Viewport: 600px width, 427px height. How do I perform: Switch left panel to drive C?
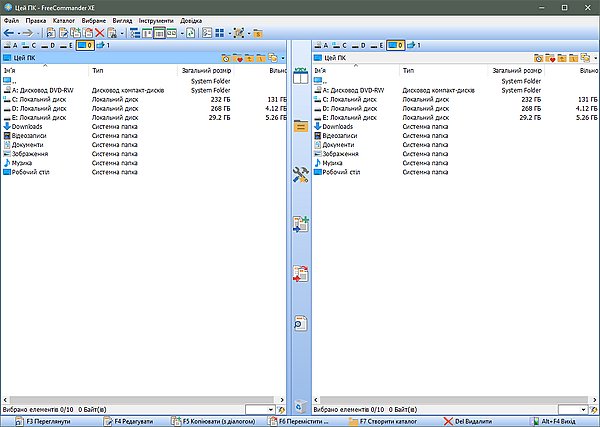click(x=29, y=46)
